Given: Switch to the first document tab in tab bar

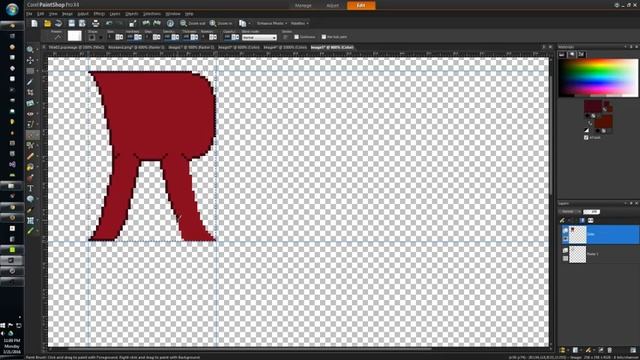Looking at the screenshot, I should coord(76,48).
